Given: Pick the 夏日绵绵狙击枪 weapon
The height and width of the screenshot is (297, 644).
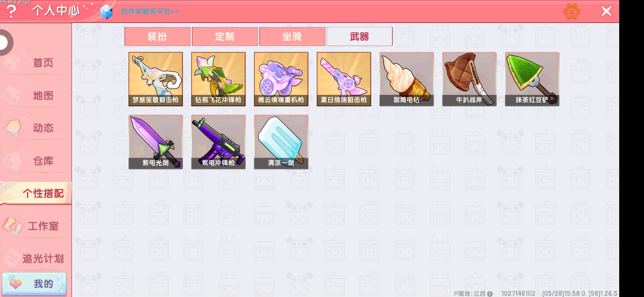Looking at the screenshot, I should click(344, 79).
